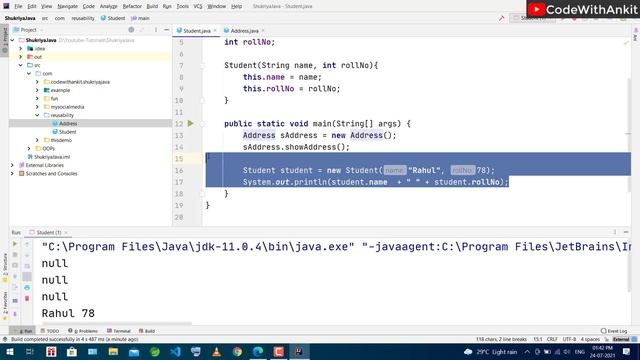Expand the example package
The image size is (640, 360).
point(37,90)
